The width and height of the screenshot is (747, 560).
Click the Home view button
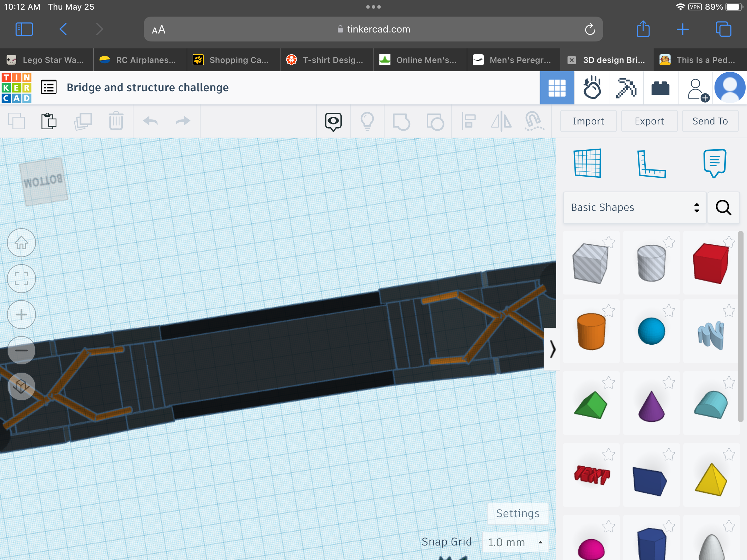tap(21, 243)
